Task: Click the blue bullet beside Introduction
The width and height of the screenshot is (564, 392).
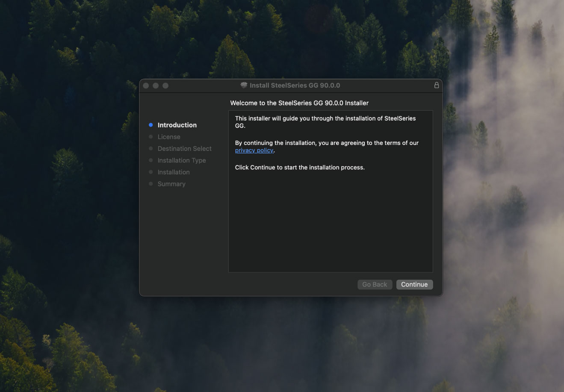Action: [x=151, y=125]
